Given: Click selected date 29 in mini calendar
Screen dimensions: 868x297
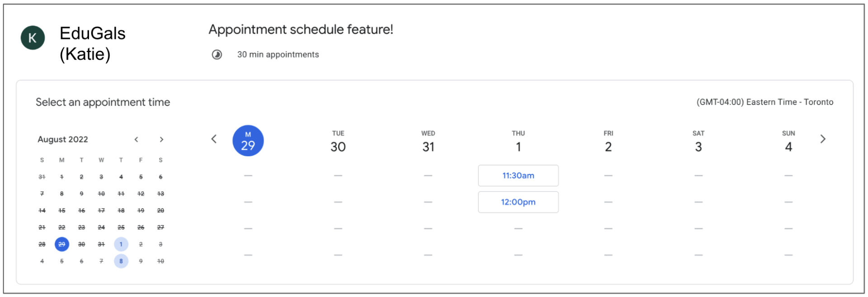Looking at the screenshot, I should coord(62,244).
